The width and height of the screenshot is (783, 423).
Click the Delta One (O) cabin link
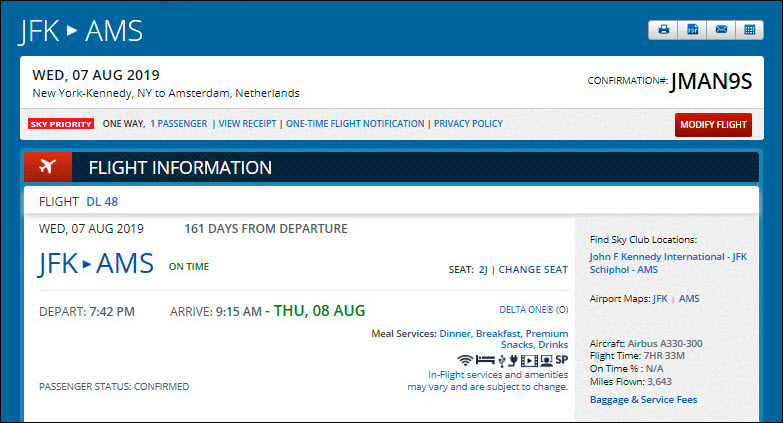[x=533, y=310]
